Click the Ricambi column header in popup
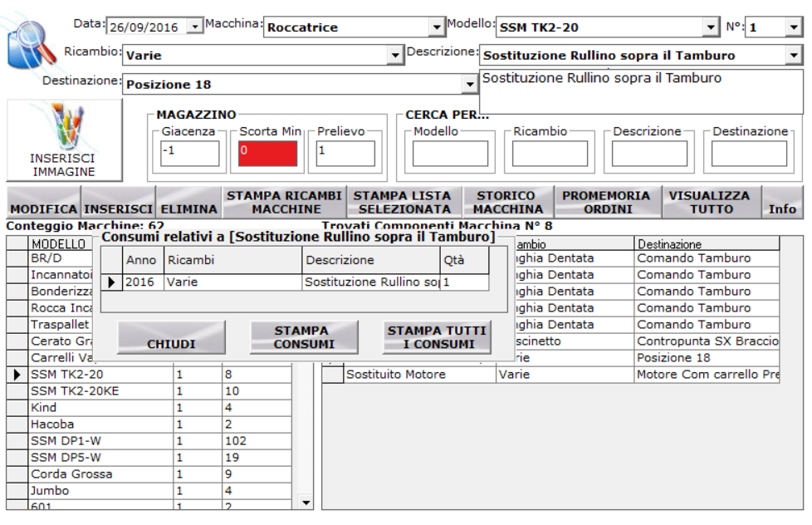The image size is (812, 525). point(233,260)
